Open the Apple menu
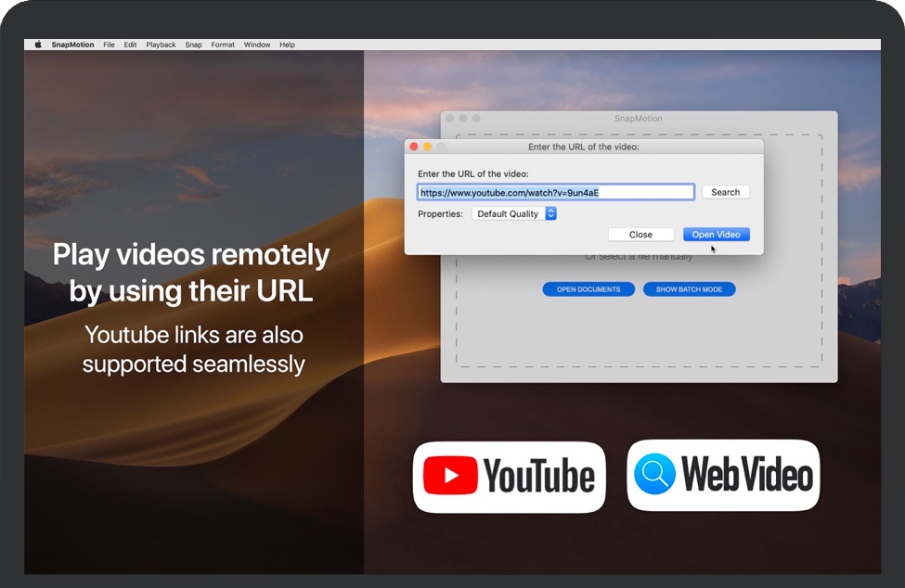Viewport: 905px width, 588px height. point(38,45)
